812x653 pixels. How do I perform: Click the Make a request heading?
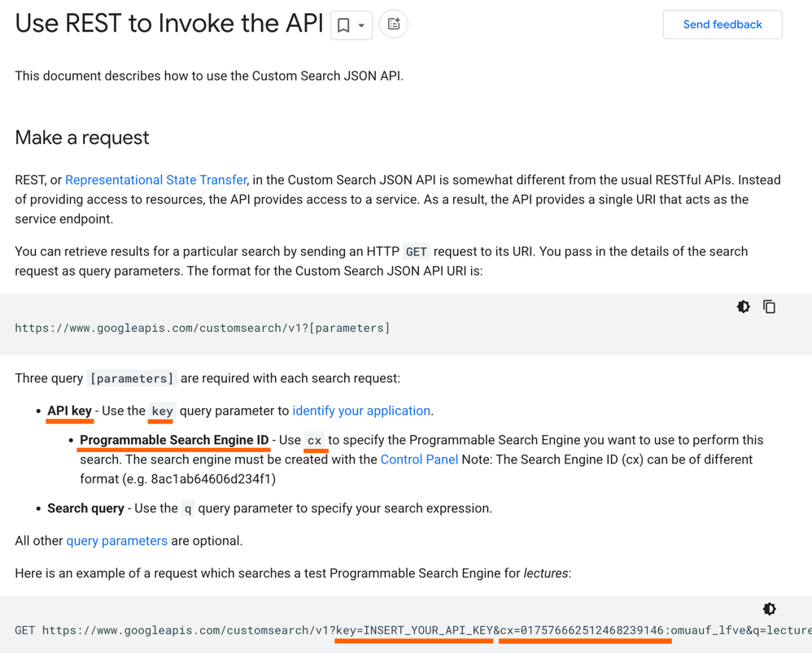82,137
